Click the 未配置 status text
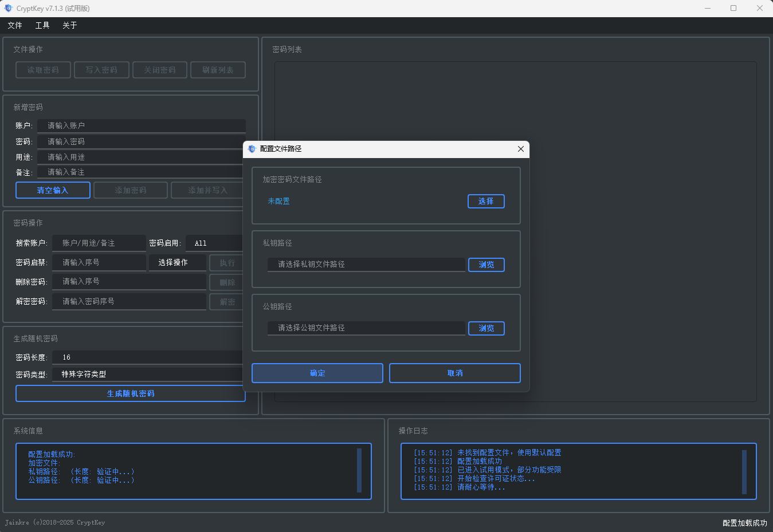 pos(278,201)
